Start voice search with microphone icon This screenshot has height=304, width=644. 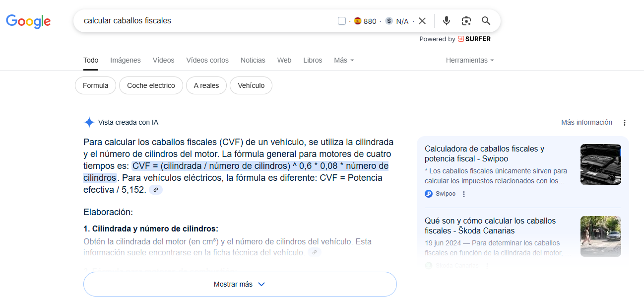click(x=447, y=21)
